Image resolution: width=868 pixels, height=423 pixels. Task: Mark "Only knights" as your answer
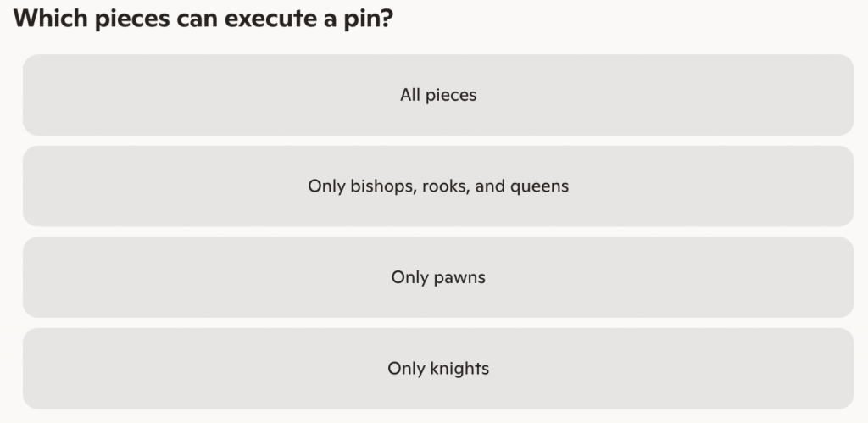click(x=438, y=369)
